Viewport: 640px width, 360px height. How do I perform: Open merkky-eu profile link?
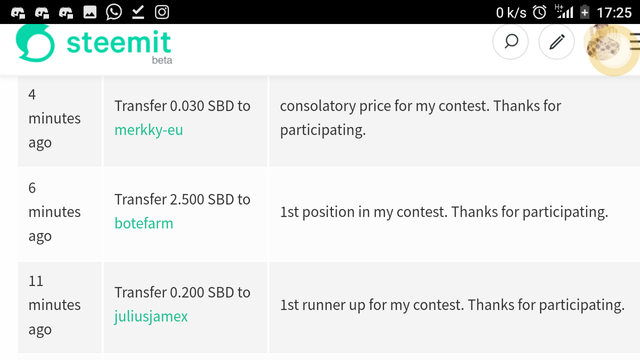coord(149,130)
